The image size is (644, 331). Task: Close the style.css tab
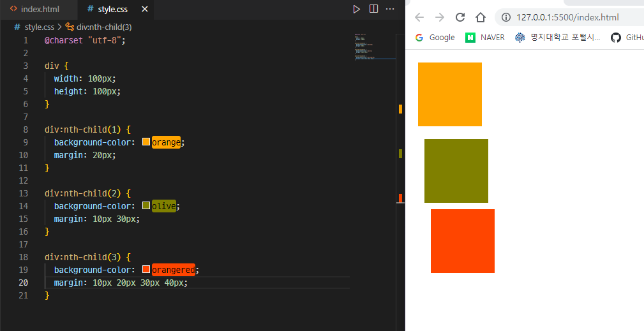[145, 9]
